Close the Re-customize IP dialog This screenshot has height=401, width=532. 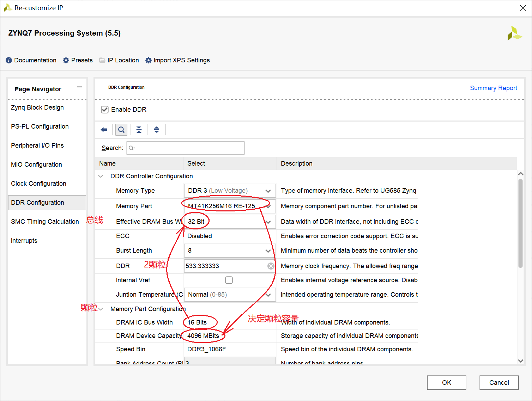pyautogui.click(x=523, y=8)
